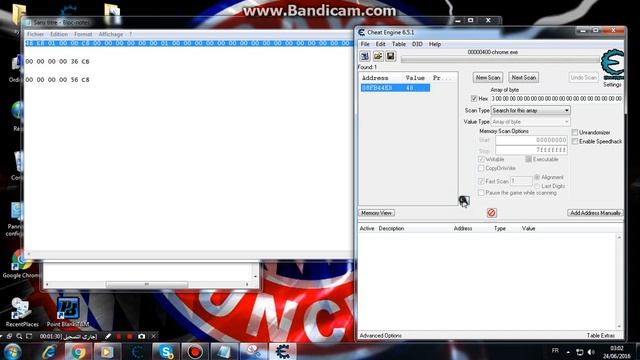Open the Scan Type dropdown
Viewport: 640px width, 360px height.
point(531,110)
